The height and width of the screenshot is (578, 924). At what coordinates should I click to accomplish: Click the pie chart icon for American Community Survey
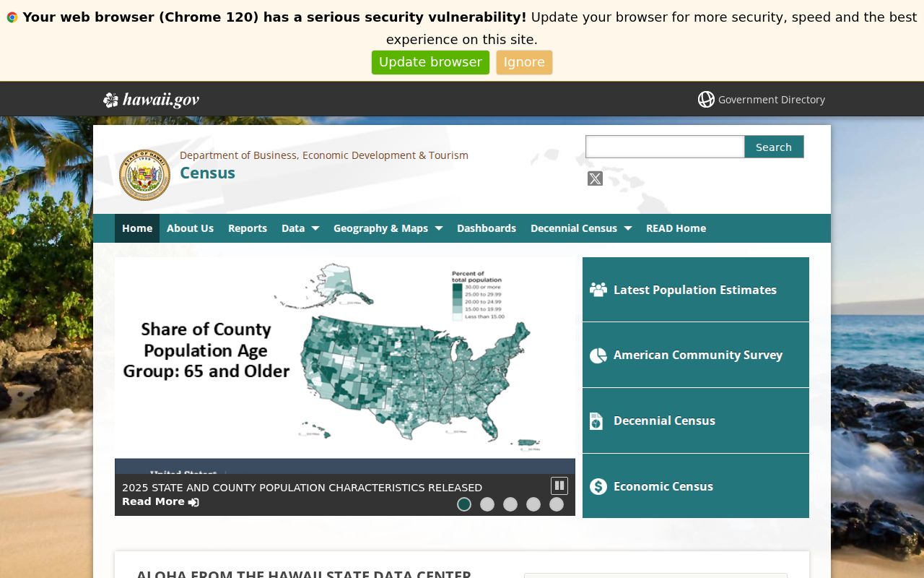pyautogui.click(x=598, y=355)
